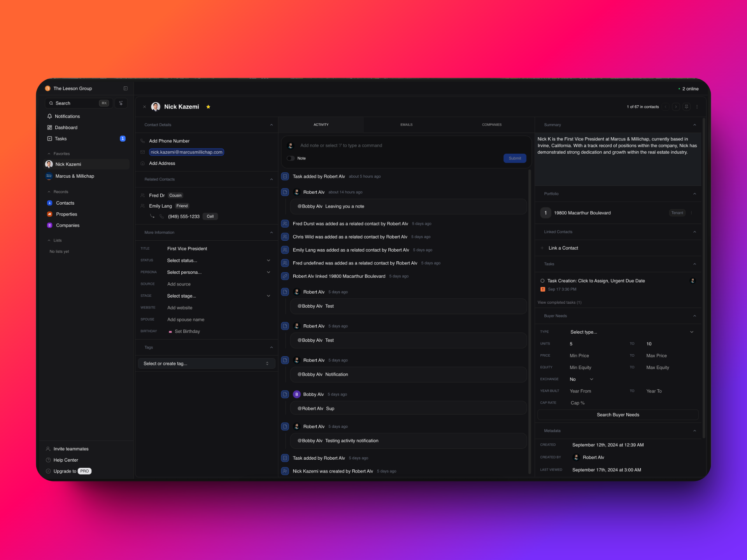
Task: Switch to the Companies tab
Action: coord(491,125)
